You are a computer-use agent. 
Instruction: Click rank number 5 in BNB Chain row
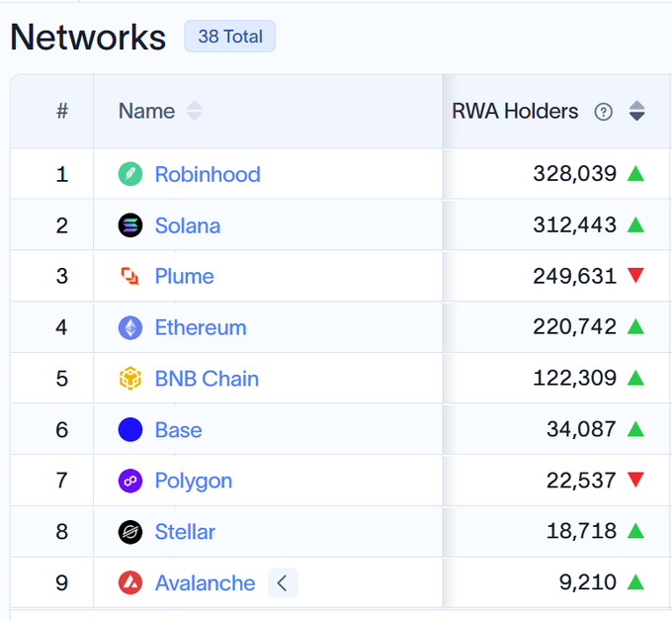(x=62, y=379)
